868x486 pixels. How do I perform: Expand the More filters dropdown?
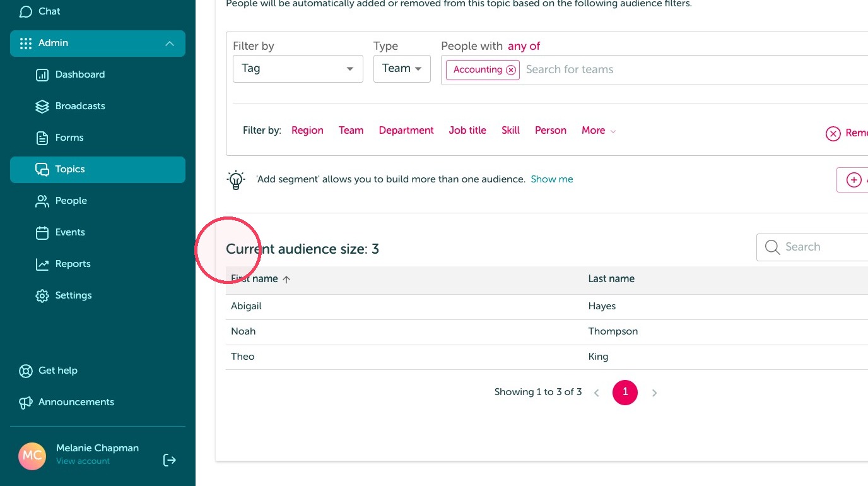coord(599,131)
